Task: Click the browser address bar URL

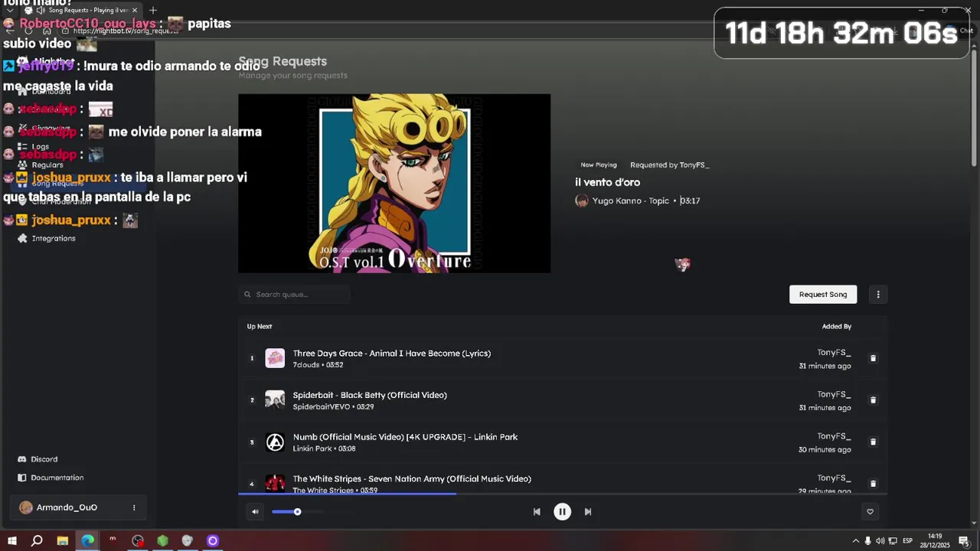Action: [126, 31]
